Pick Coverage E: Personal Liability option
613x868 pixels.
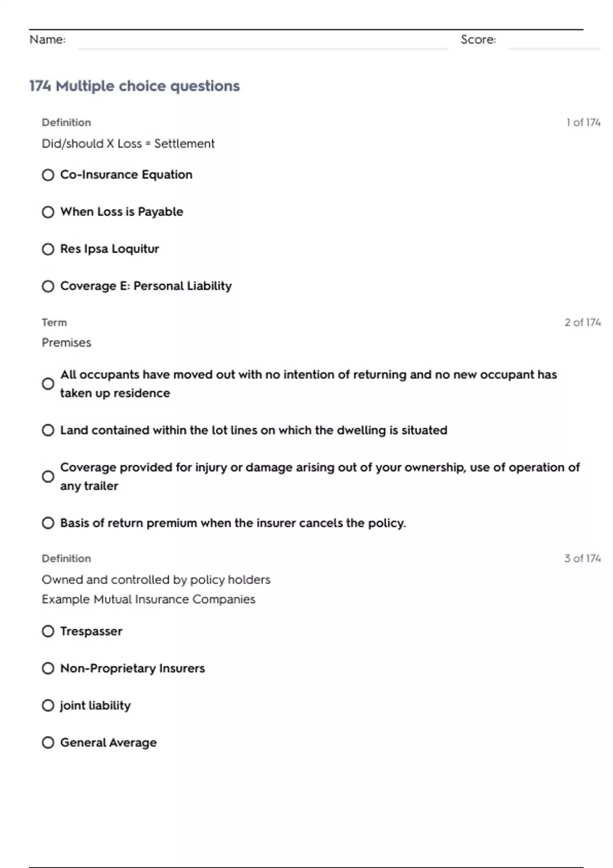pyautogui.click(x=48, y=286)
